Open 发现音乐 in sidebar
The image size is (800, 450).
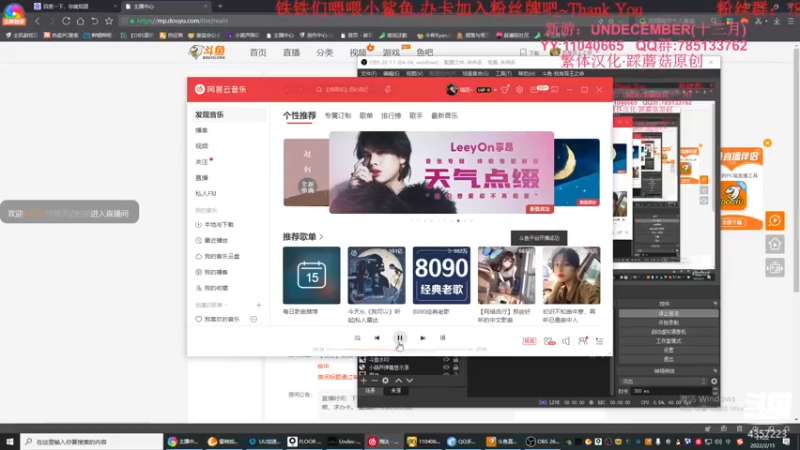[228, 115]
